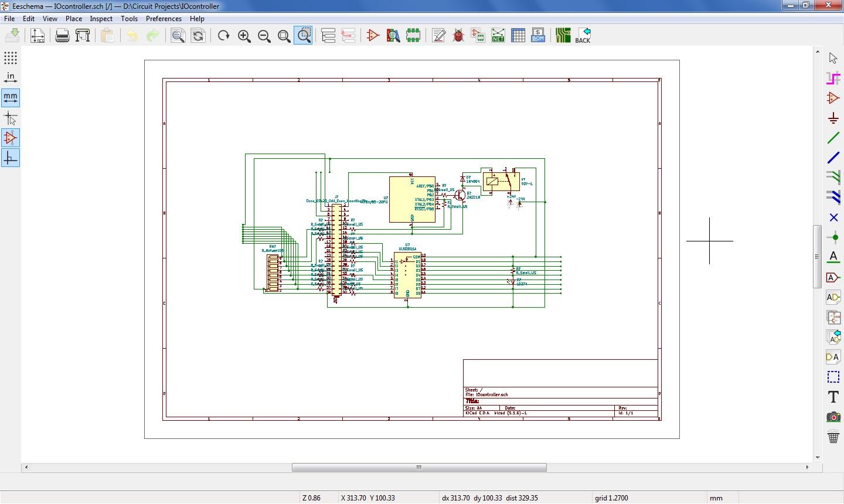Image resolution: width=844 pixels, height=504 pixels.
Task: Switch units to millimeters
Action: 11,97
